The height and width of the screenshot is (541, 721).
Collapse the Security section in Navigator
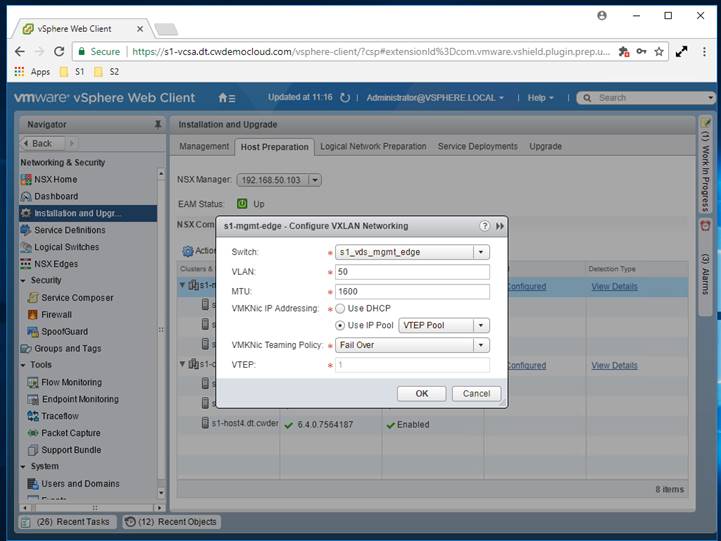[23, 280]
